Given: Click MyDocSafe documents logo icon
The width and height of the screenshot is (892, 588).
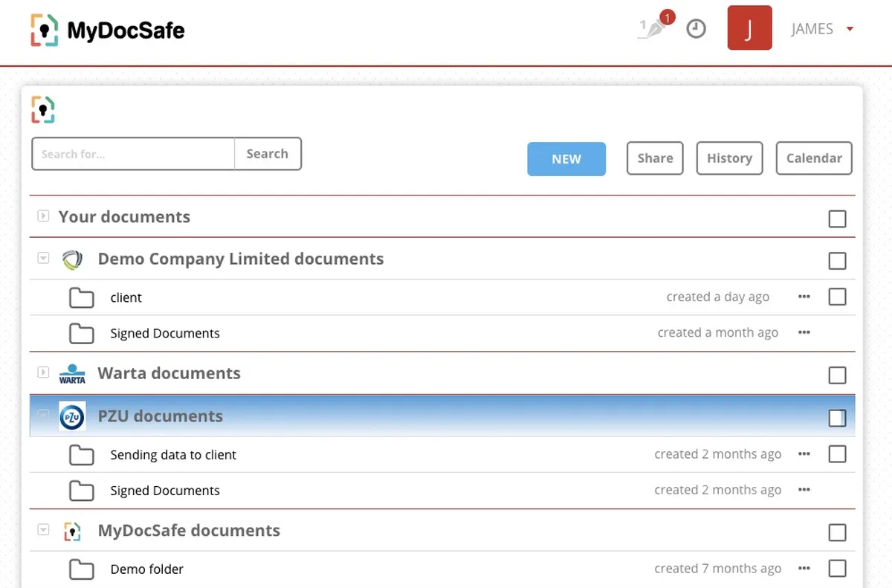Looking at the screenshot, I should [x=72, y=531].
